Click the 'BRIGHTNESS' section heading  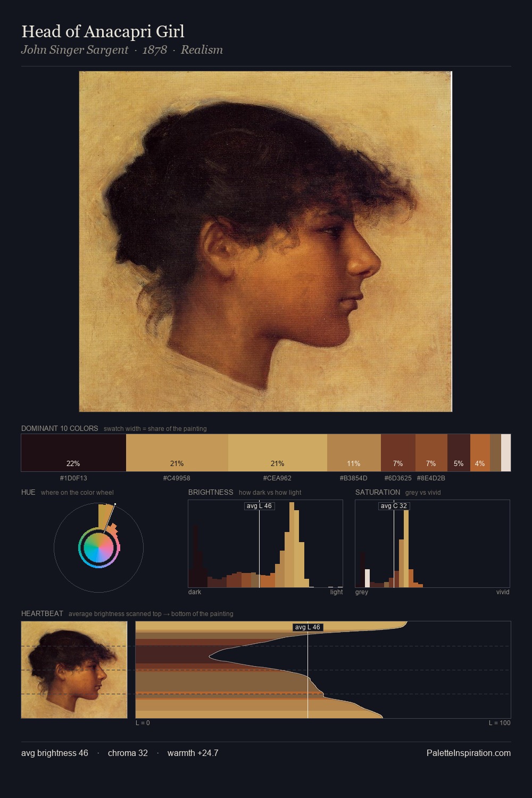(x=211, y=492)
